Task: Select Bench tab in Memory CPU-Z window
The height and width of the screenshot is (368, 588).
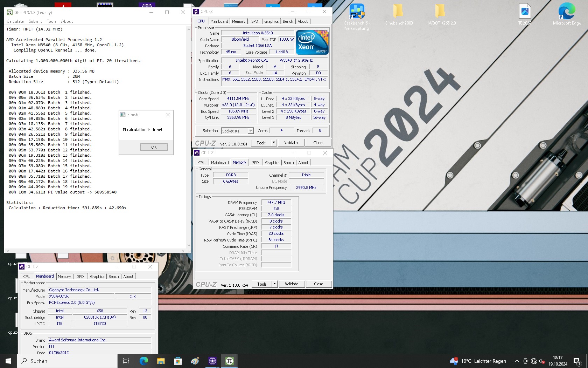Action: tap(289, 163)
